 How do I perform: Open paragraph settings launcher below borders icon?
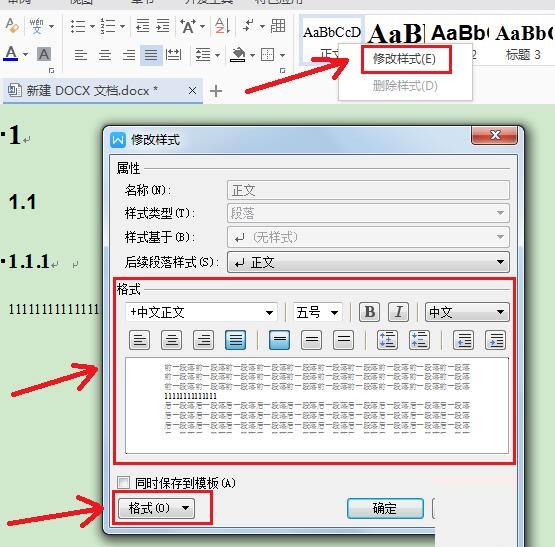[282, 71]
